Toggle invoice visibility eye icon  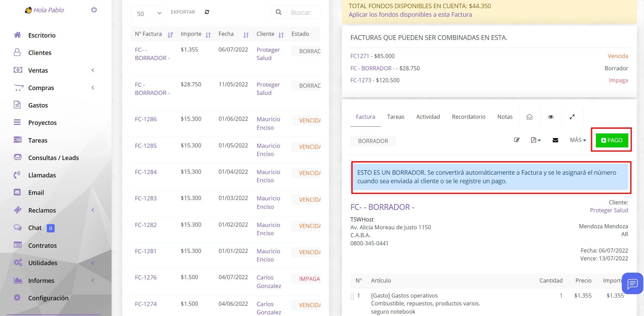(x=550, y=117)
